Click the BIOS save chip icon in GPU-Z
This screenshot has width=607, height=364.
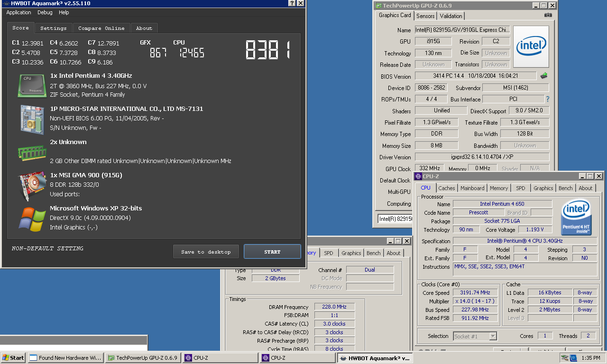point(544,75)
